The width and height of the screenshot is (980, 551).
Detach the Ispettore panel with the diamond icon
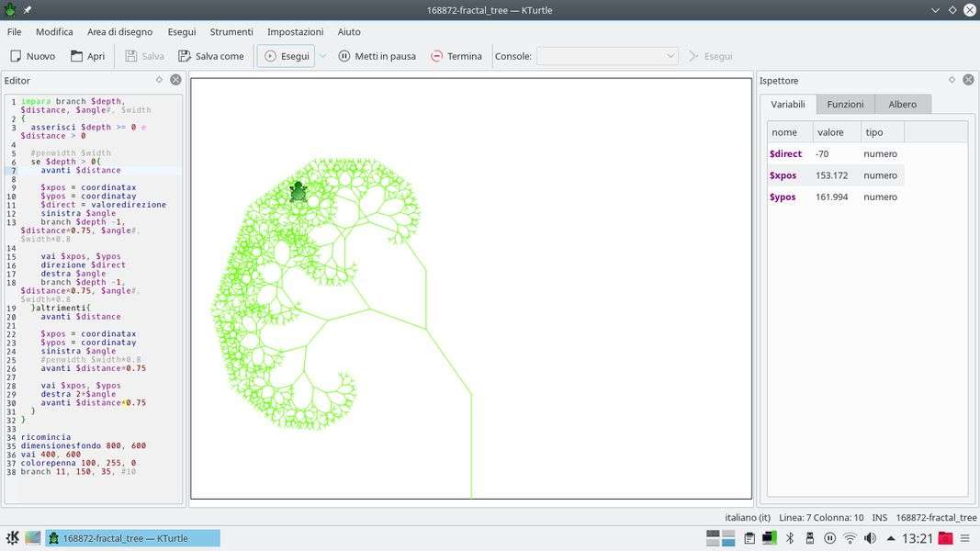click(952, 80)
